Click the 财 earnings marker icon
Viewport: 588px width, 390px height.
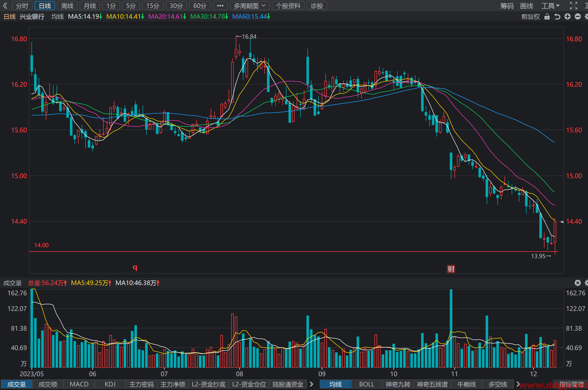coord(451,269)
